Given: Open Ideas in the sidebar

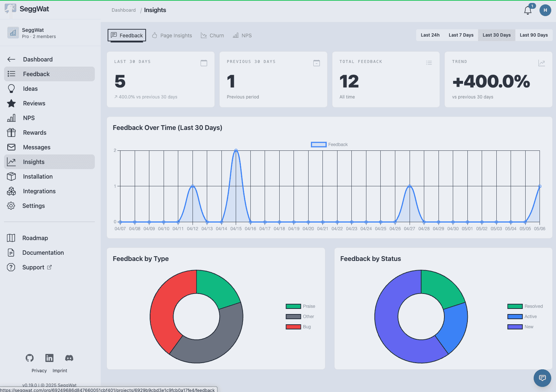Looking at the screenshot, I should tap(49, 89).
